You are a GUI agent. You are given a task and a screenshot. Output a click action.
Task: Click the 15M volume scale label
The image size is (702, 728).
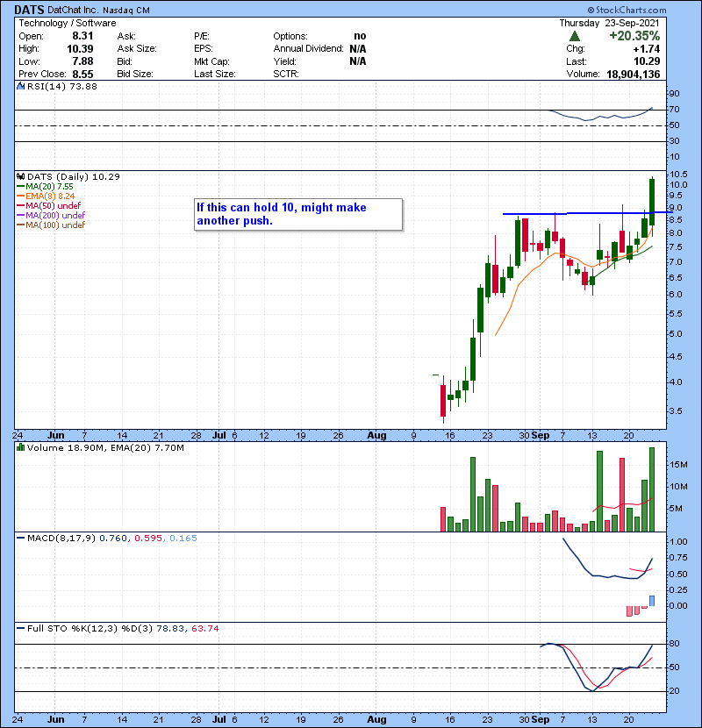tap(677, 465)
